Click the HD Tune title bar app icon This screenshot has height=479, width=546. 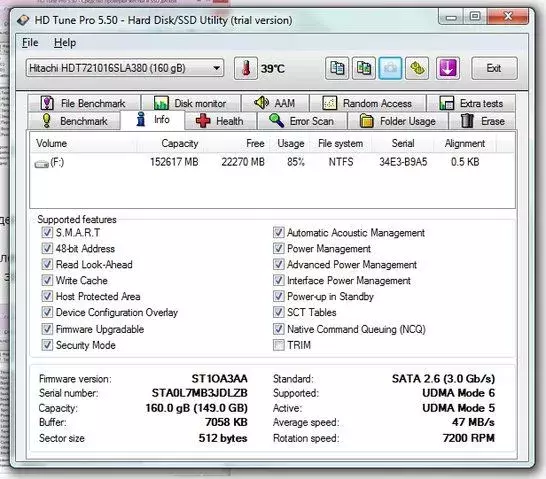[23, 20]
